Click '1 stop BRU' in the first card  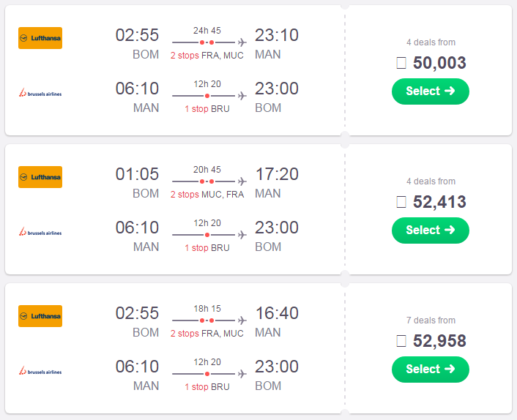coord(207,109)
